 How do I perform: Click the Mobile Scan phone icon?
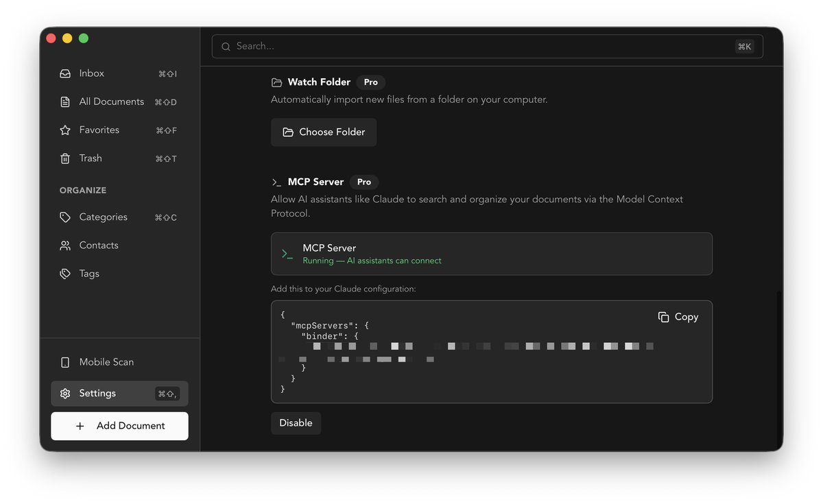point(65,362)
